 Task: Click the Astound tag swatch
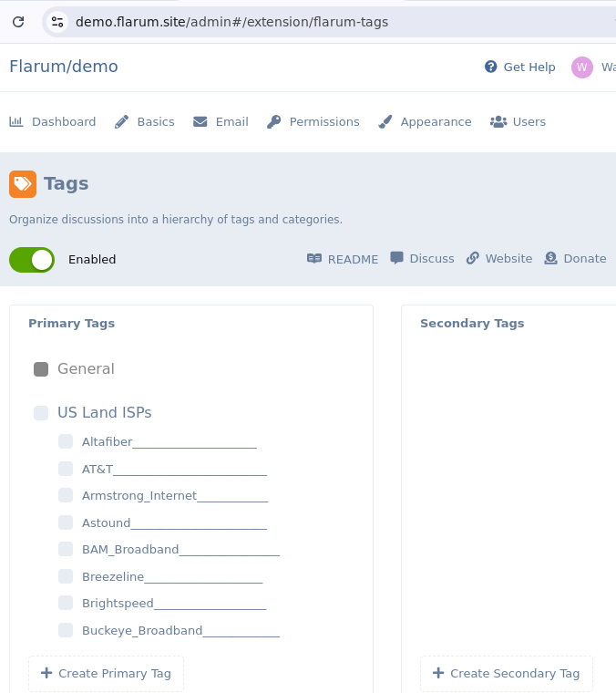tap(66, 522)
